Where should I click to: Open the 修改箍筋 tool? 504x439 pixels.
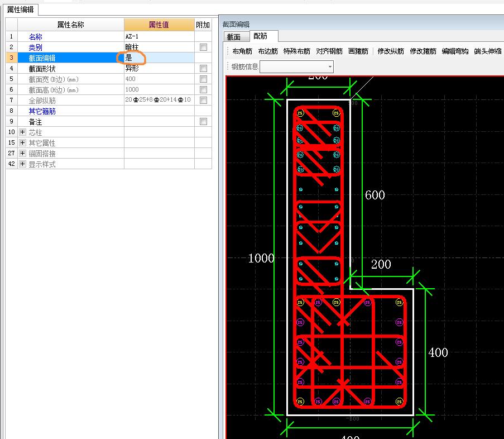pos(423,51)
